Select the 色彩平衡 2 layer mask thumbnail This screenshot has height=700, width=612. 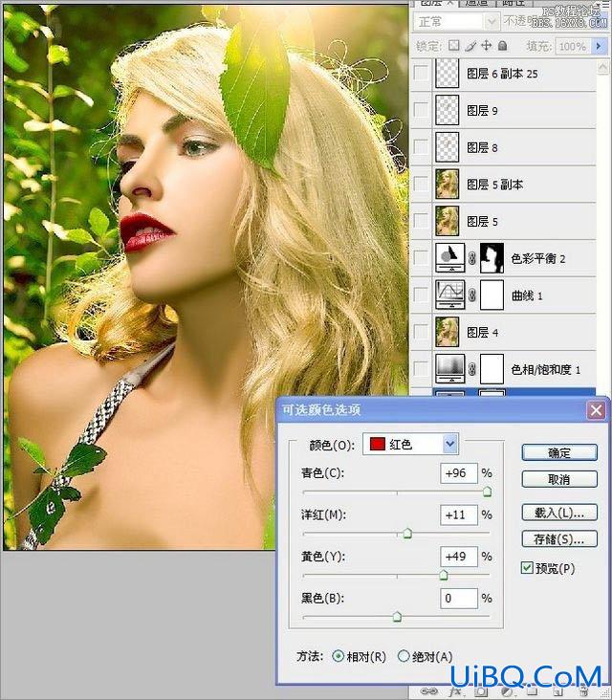(x=492, y=257)
